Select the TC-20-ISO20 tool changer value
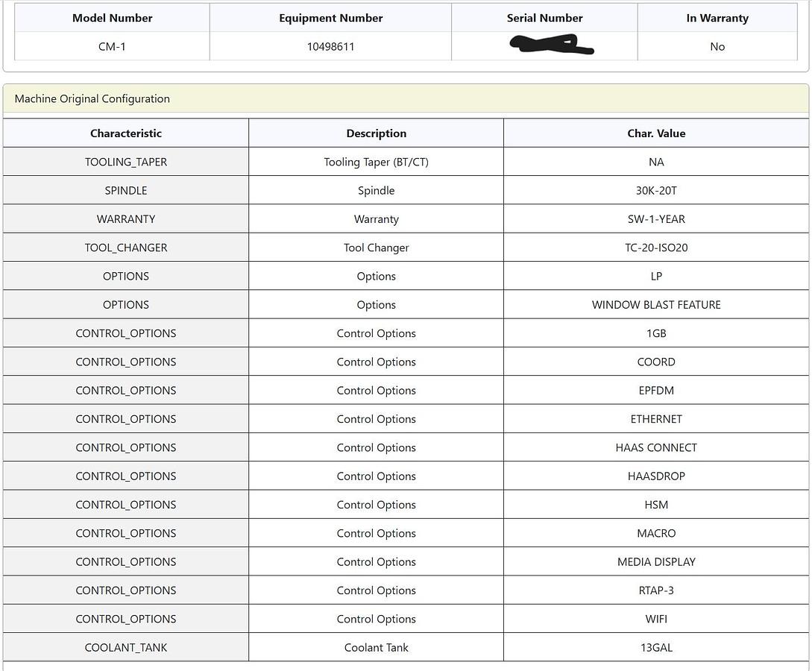The image size is (812, 671). (x=656, y=248)
